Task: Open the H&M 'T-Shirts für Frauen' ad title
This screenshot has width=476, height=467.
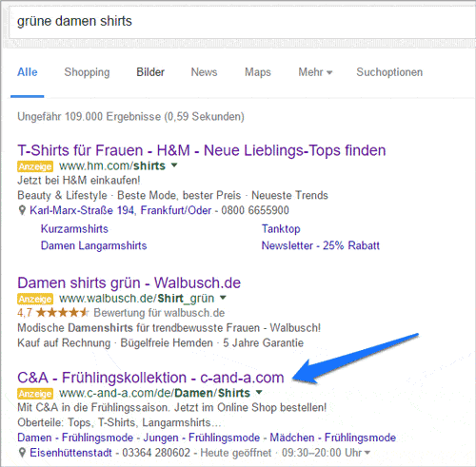Action: coord(202,150)
